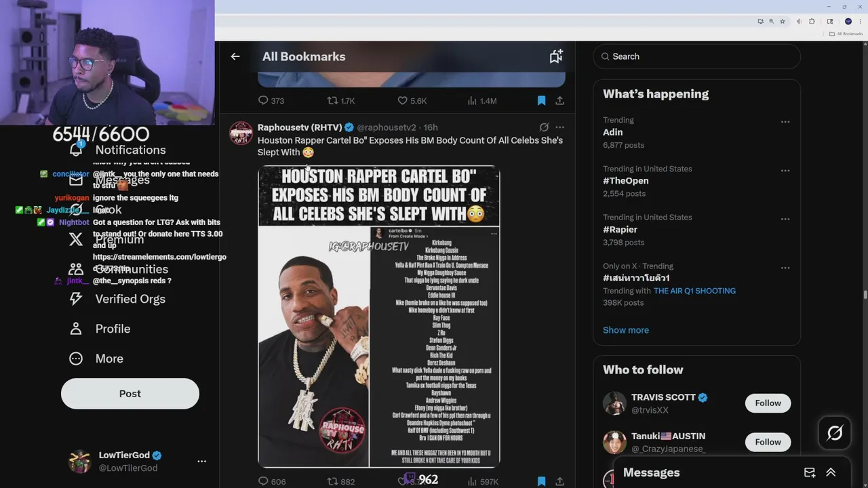View analytics showing 597K views
Image resolution: width=868 pixels, height=488 pixels.
pos(483,481)
